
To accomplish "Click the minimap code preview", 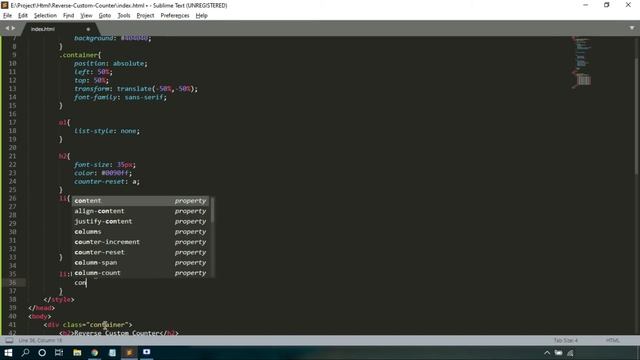I will 582,61.
